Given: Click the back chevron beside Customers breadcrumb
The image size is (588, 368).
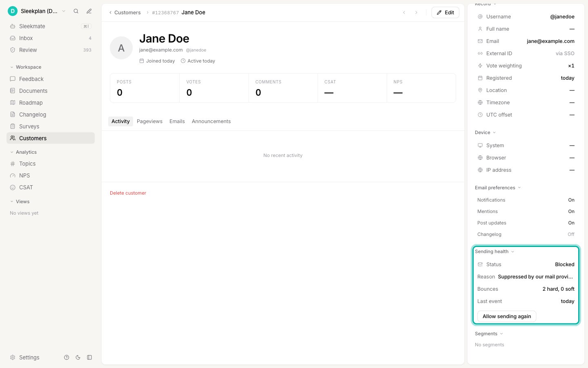Looking at the screenshot, I should [110, 13].
